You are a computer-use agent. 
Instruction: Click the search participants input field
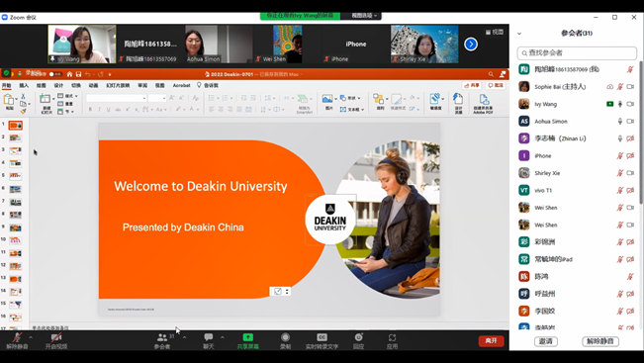pyautogui.click(x=577, y=53)
